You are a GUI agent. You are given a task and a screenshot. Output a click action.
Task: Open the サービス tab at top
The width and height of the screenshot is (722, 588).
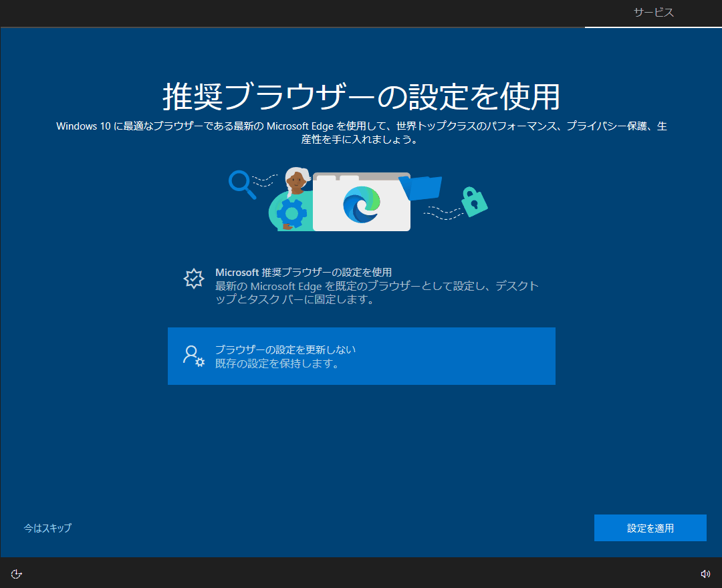(x=653, y=13)
